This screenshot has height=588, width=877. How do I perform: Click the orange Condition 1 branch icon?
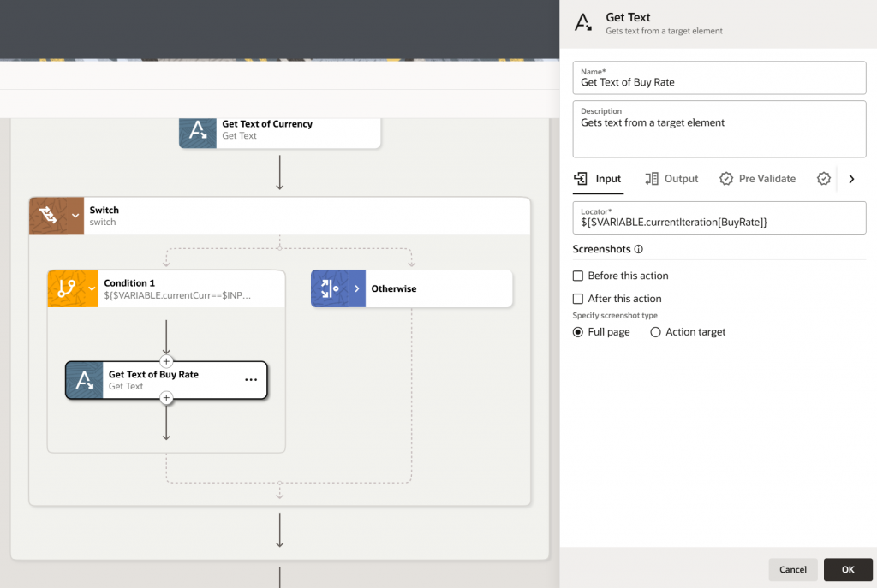coord(67,289)
